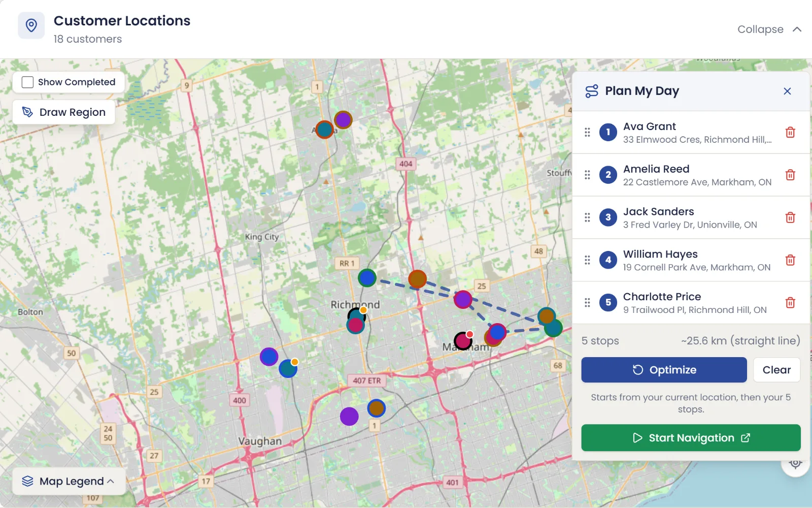Remove Jack Sanders stop via trash icon
Screen dimensions: 812x508
point(790,217)
